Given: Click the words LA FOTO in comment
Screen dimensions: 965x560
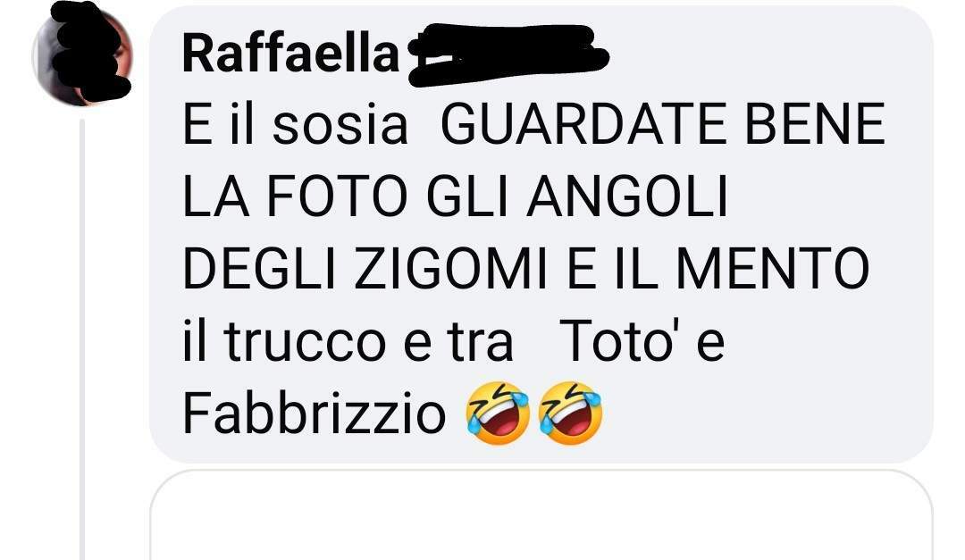Looking at the screenshot, I should point(296,196).
